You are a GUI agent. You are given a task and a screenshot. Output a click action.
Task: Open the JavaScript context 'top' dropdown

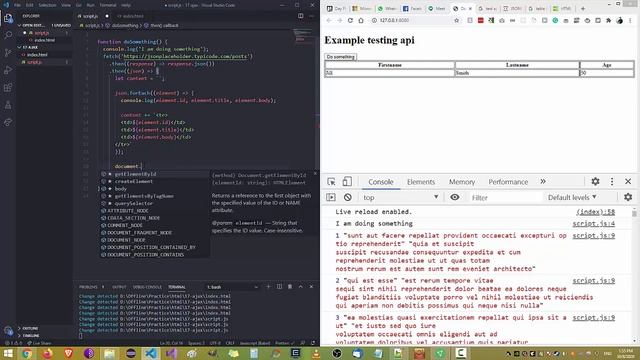click(x=400, y=198)
